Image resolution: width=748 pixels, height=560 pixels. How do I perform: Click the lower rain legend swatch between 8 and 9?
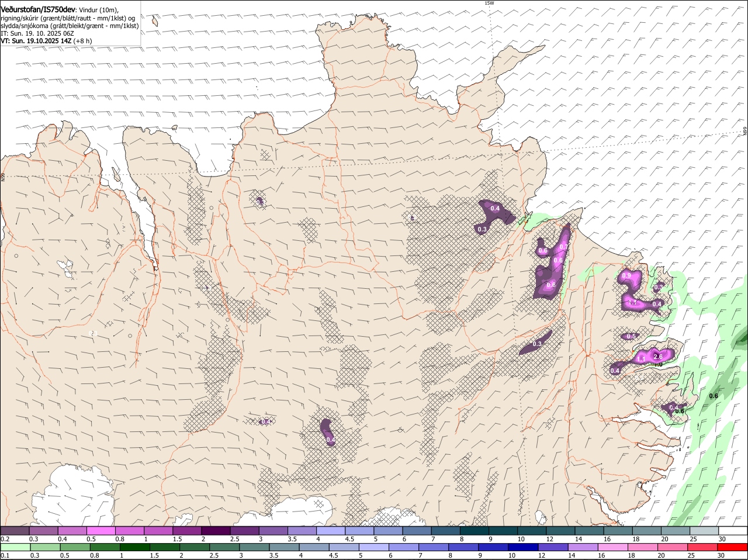coord(464,547)
